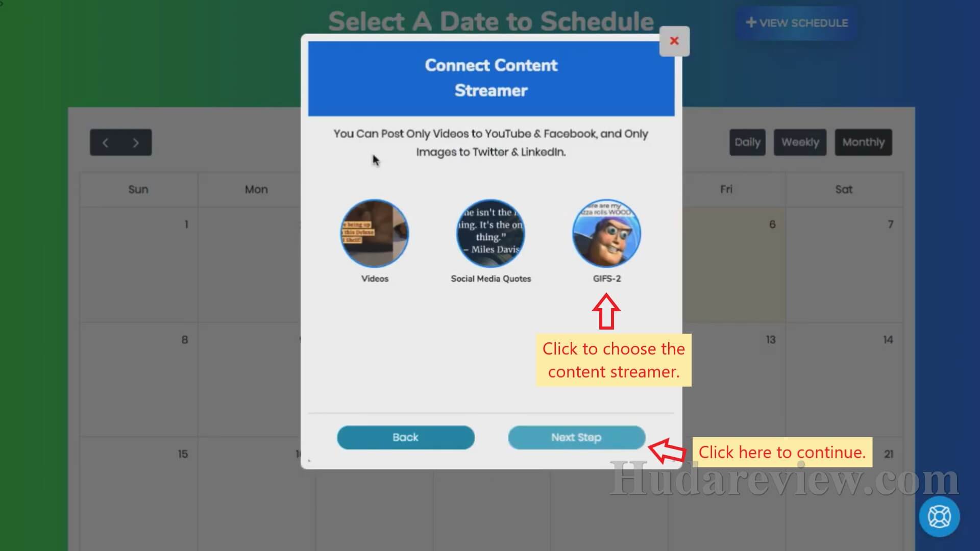Select the GIFS-2 content streamer icon
This screenshot has width=980, height=551.
(606, 231)
